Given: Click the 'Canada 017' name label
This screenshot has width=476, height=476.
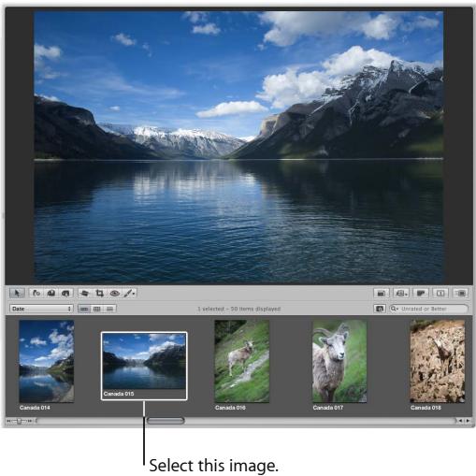Looking at the screenshot, I should pyautogui.click(x=328, y=408).
